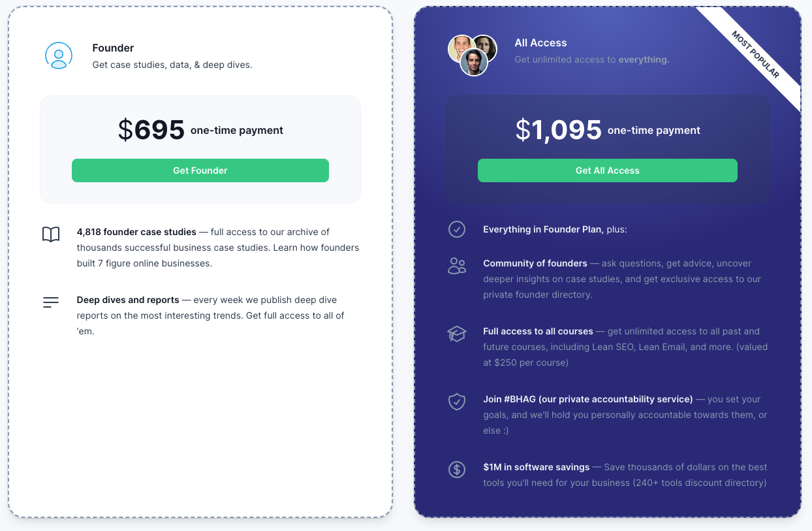812x531 pixels.
Task: Click the 4,818 founder case studies text
Action: (136, 232)
